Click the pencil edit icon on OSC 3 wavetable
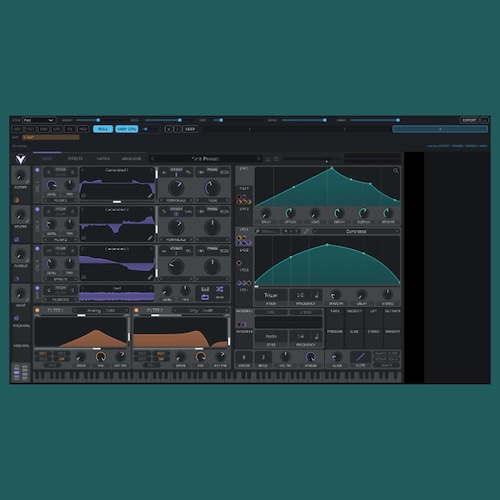500x500 pixels. 150,277
